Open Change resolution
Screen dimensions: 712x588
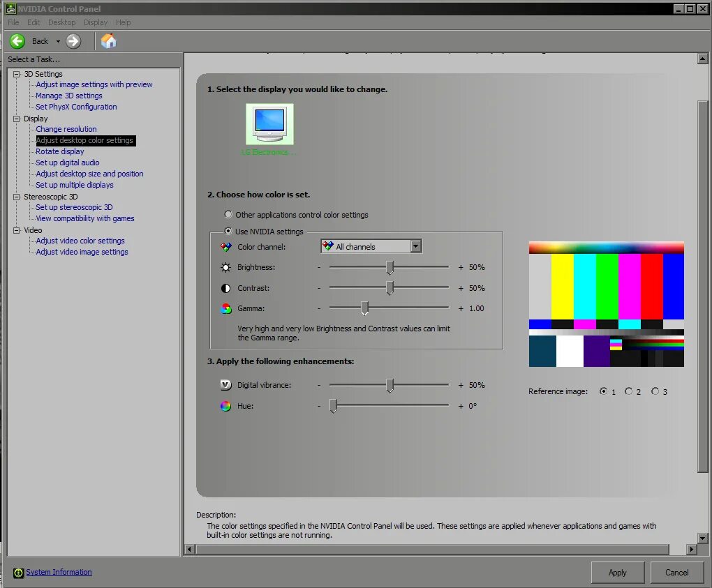[x=66, y=129]
